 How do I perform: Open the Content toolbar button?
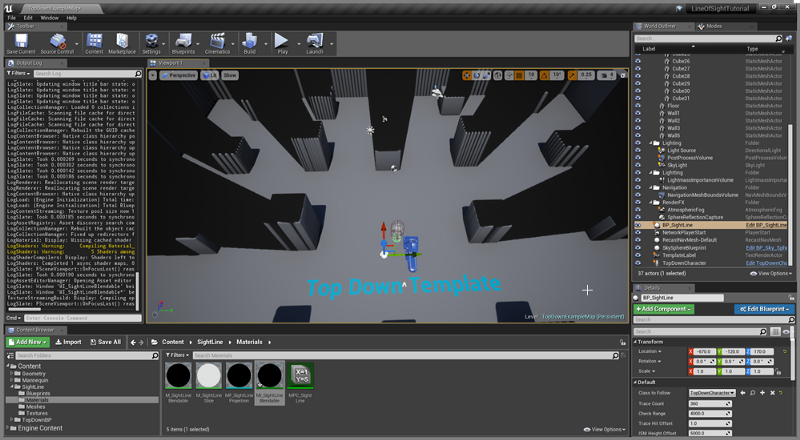point(94,43)
